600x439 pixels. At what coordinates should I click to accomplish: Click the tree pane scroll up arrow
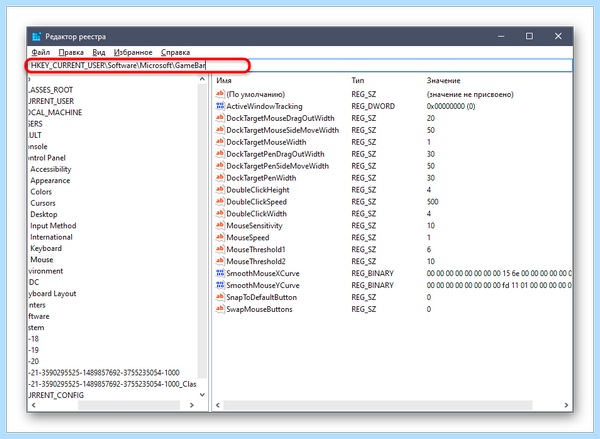[202, 79]
